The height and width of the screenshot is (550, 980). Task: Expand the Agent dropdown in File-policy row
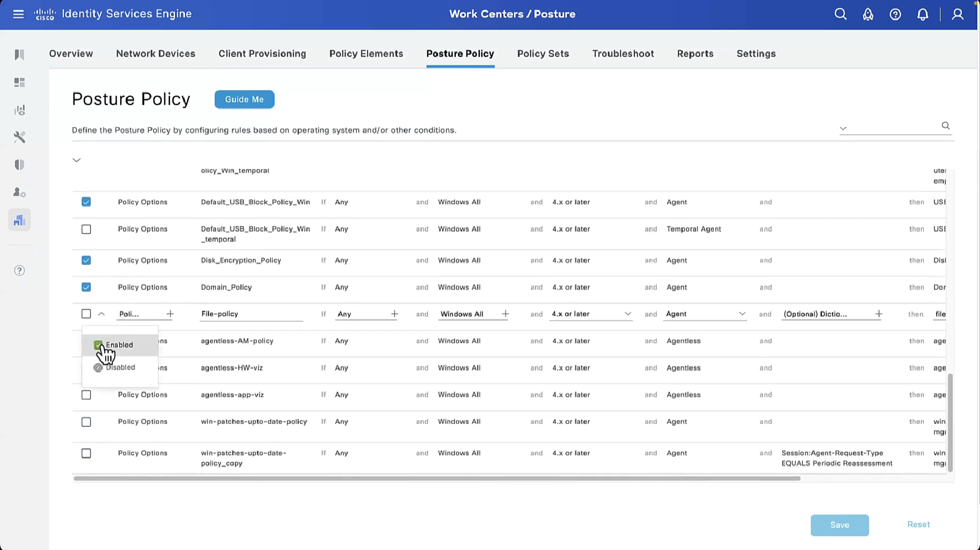pyautogui.click(x=742, y=314)
